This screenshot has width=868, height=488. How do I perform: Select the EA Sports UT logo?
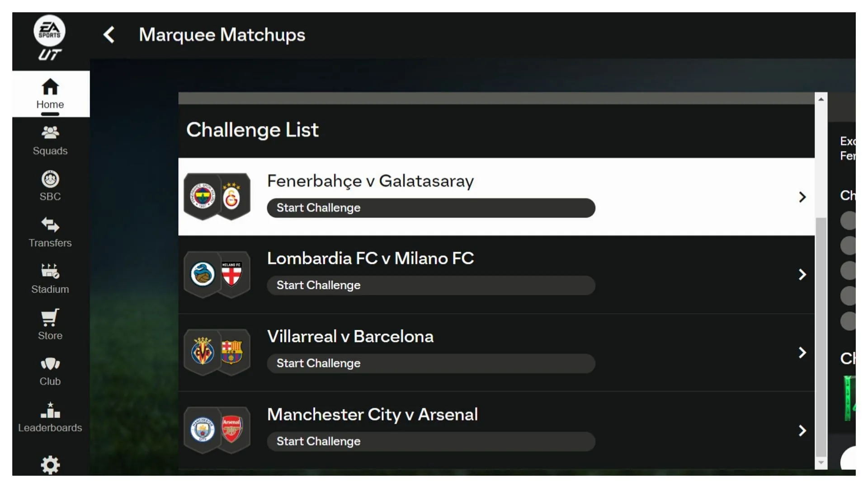tap(49, 39)
